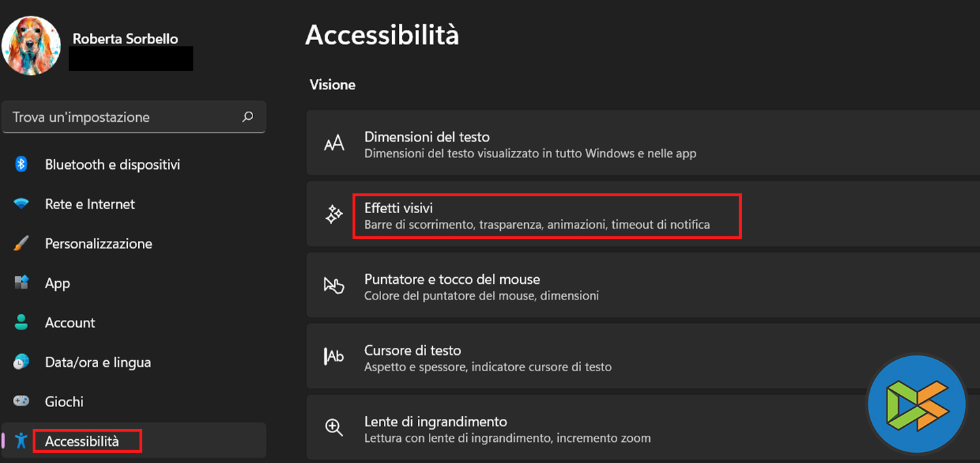Click the Giochi controller icon
The image size is (980, 463).
21,401
